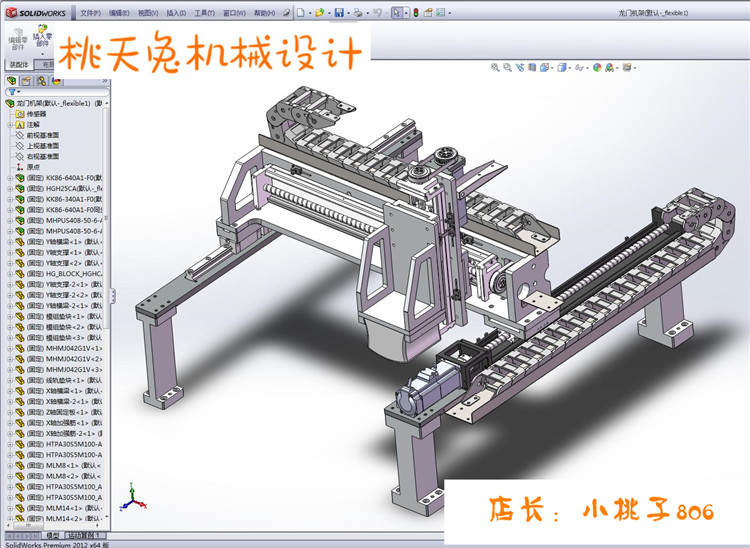This screenshot has height=548, width=750.
Task: Click the View Settings monitor icon
Action: 627,67
